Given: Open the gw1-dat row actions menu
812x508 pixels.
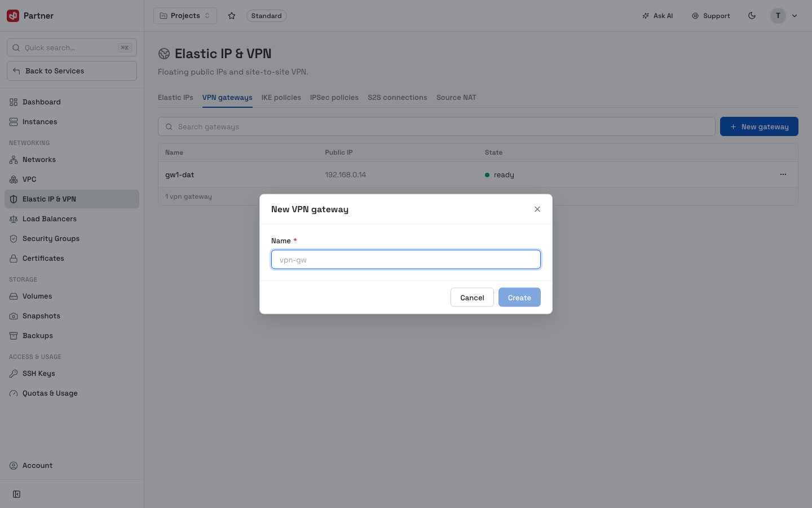Looking at the screenshot, I should pyautogui.click(x=783, y=174).
